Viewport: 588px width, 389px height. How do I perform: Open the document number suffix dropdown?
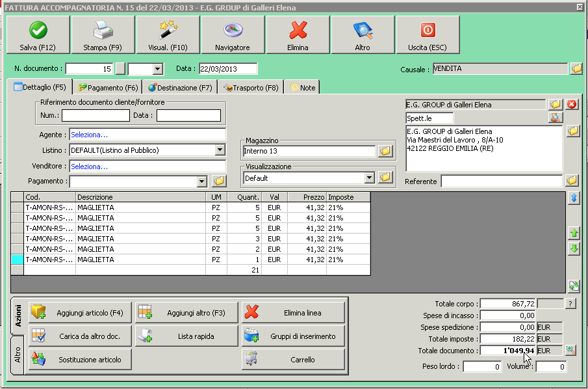[x=157, y=69]
